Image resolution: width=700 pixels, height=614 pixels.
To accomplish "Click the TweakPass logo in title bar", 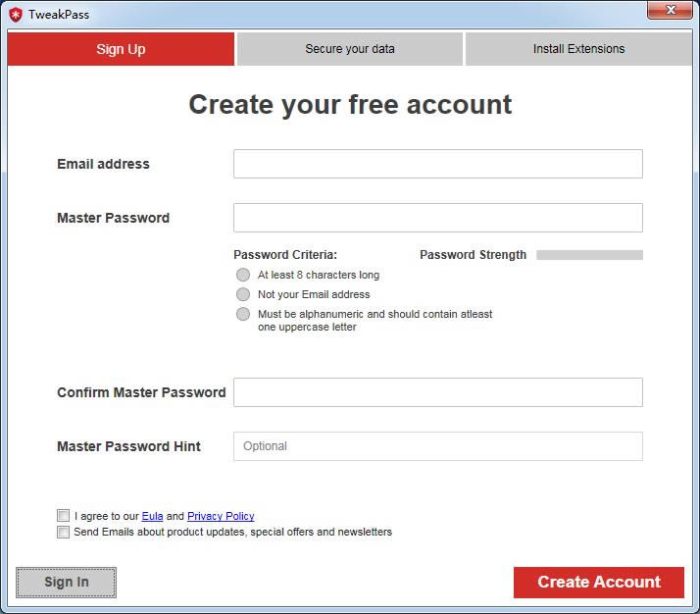I will [x=16, y=14].
